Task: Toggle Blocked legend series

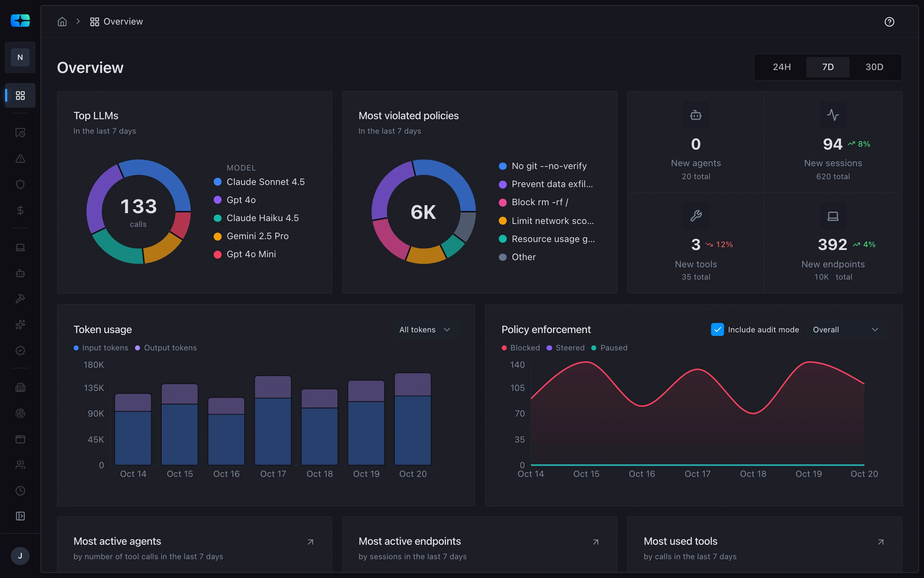Action: [x=521, y=348]
